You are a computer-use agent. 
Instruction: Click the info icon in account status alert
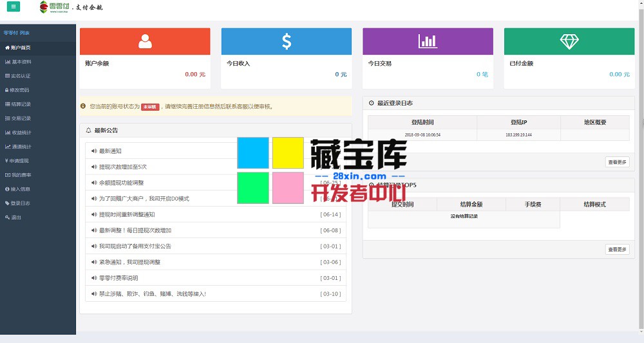(83, 106)
